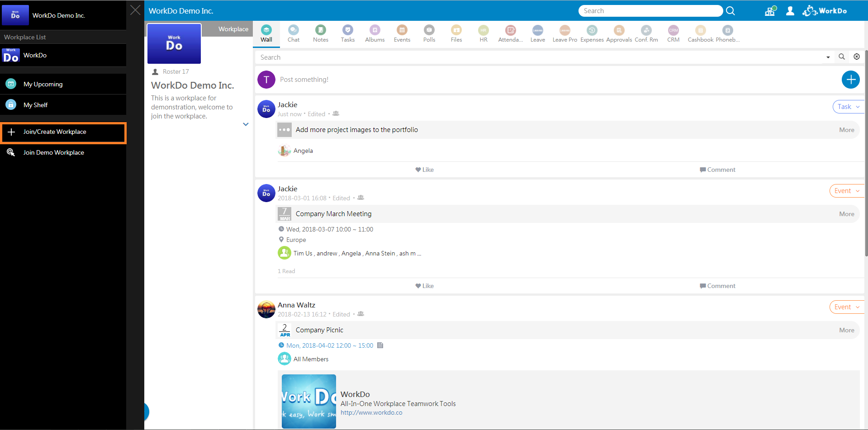Expand the wall search filter dropdown arrow
The width and height of the screenshot is (868, 430).
828,57
